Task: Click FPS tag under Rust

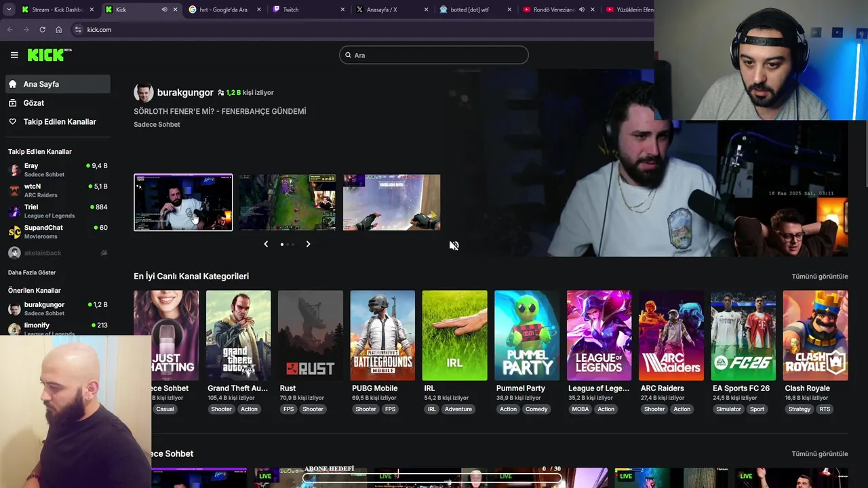Action: 289,409
